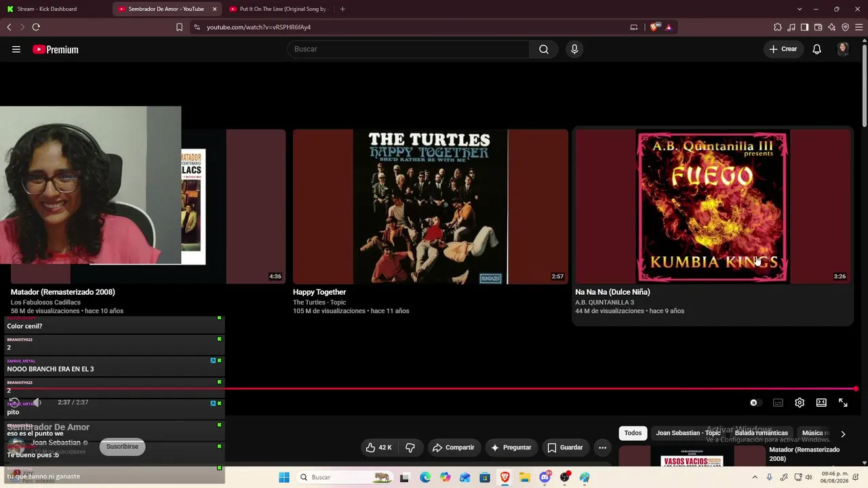Switch to theater mode in the player
This screenshot has width=868, height=488.
(x=821, y=403)
